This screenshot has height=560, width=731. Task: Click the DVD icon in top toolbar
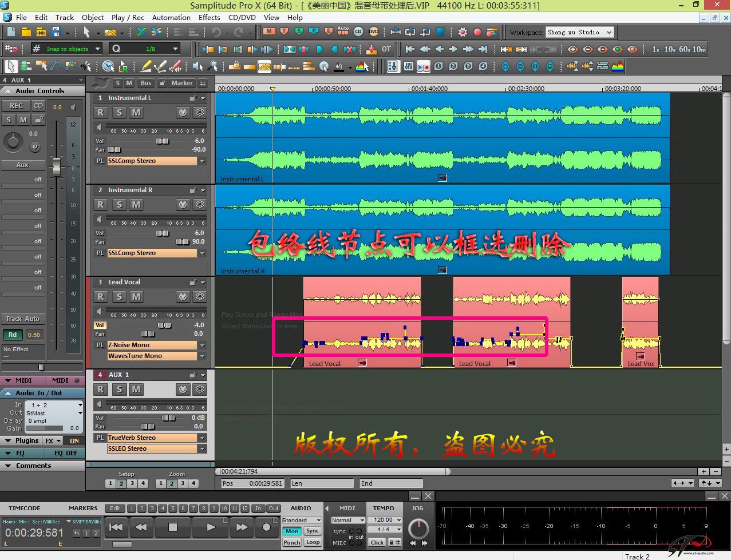click(373, 32)
